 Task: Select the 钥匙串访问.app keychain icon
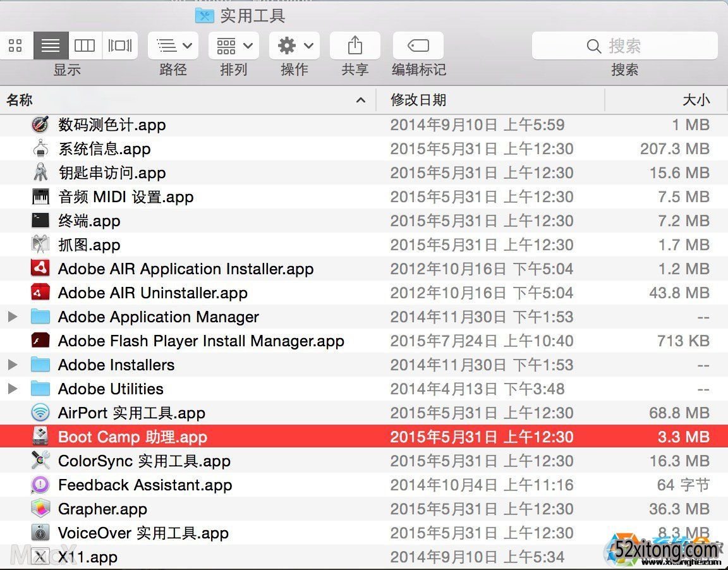click(x=40, y=173)
